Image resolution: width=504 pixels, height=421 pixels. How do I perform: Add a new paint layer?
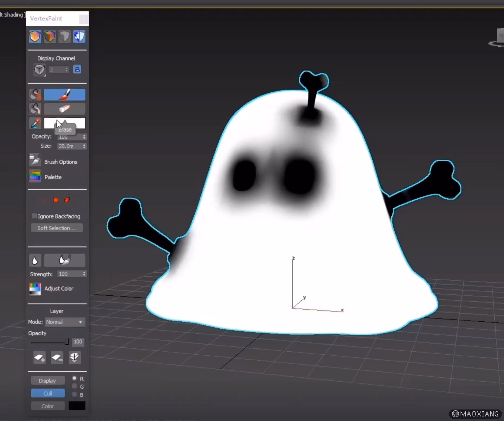(40, 358)
